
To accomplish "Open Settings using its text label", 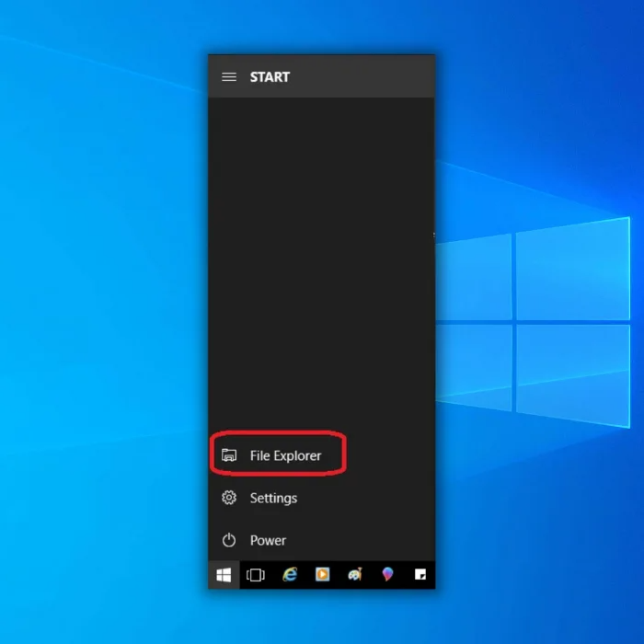I will click(x=273, y=498).
